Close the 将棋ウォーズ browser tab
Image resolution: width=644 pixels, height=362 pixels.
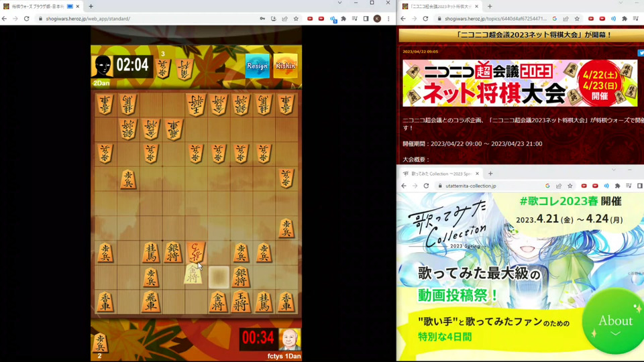click(x=78, y=6)
